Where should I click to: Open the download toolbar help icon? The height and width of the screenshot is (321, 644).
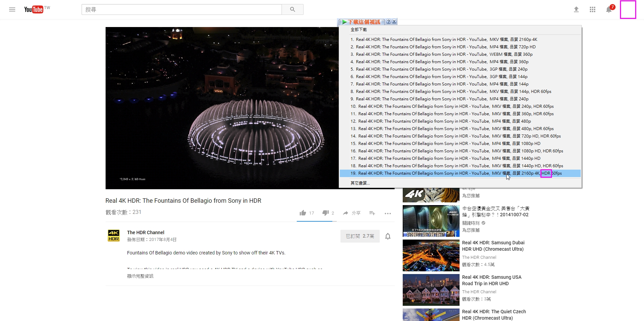388,22
